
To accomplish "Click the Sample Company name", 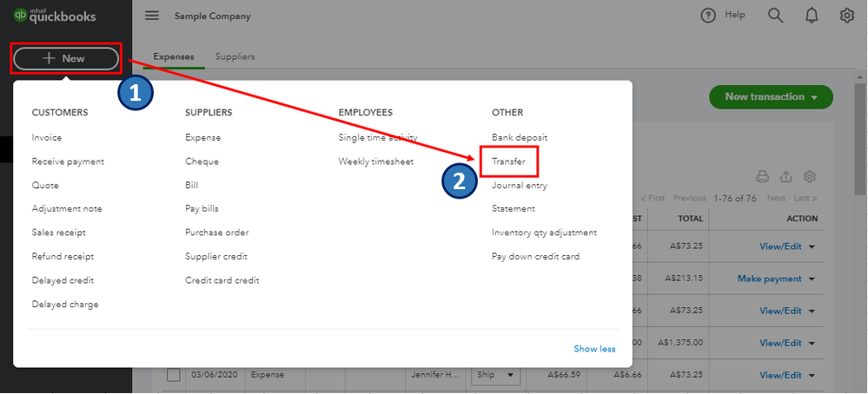I will pyautogui.click(x=213, y=16).
